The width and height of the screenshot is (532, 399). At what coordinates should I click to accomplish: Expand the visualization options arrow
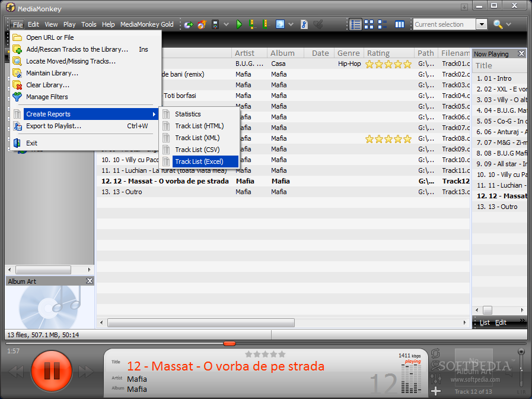291,24
